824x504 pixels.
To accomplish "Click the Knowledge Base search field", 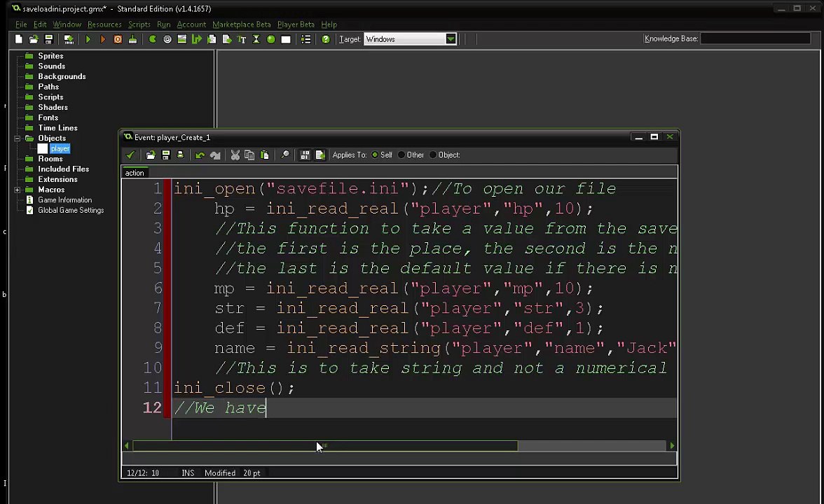I will click(x=755, y=39).
